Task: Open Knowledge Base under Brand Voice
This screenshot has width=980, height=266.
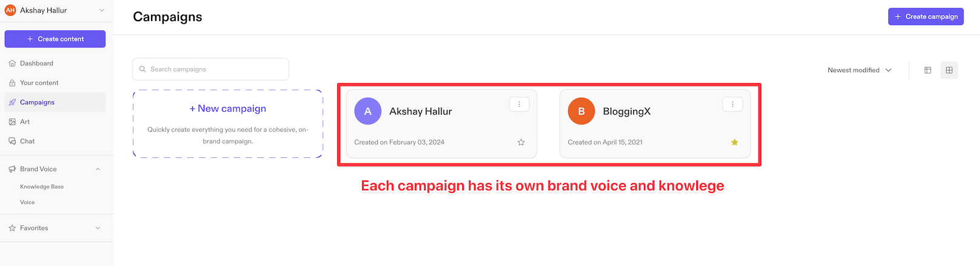Action: point(42,187)
